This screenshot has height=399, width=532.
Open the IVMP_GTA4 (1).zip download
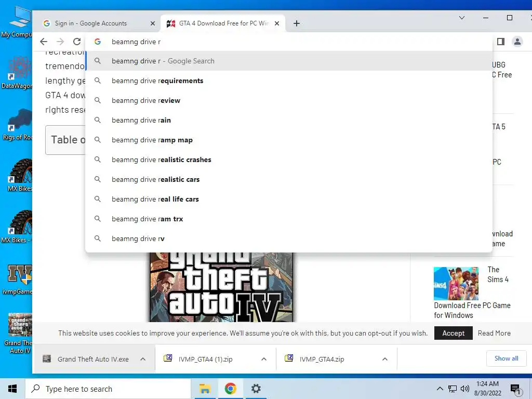coord(205,359)
